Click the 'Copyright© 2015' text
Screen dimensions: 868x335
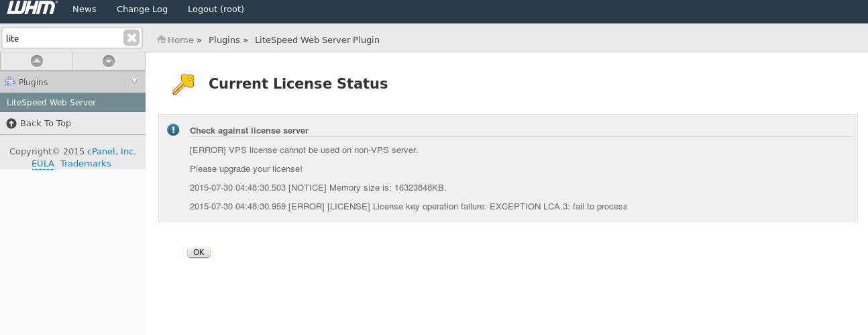[47, 152]
